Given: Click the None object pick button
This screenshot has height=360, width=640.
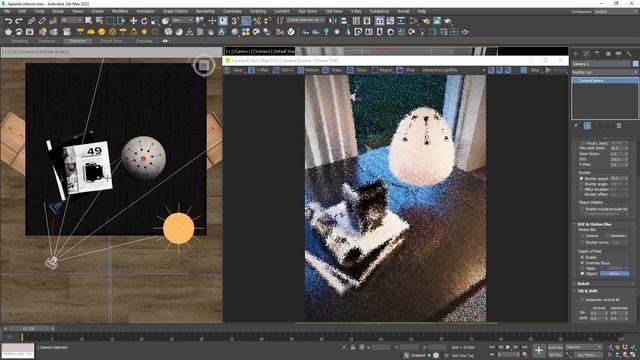Looking at the screenshot, I should coord(614,273).
